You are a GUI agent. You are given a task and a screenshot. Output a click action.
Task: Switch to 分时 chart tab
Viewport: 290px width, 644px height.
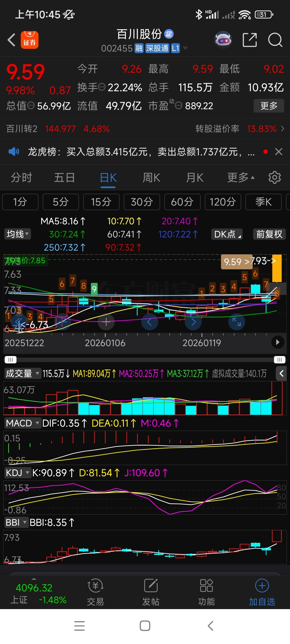(21, 178)
